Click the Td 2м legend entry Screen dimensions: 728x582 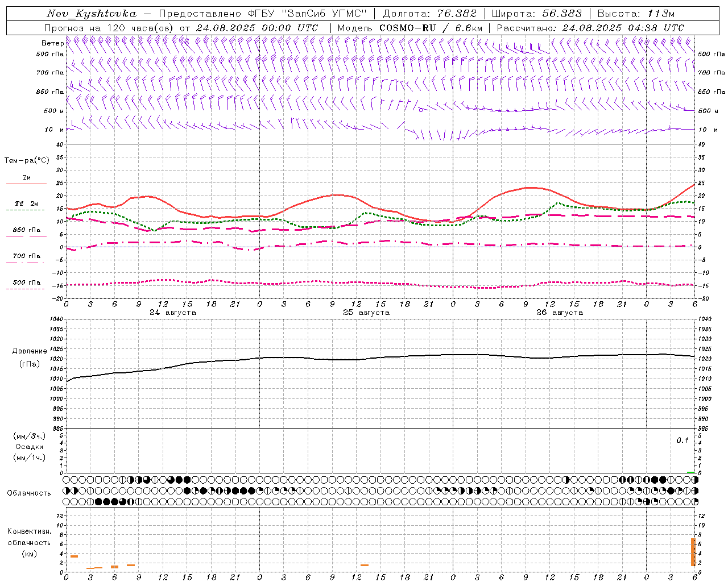(27, 203)
